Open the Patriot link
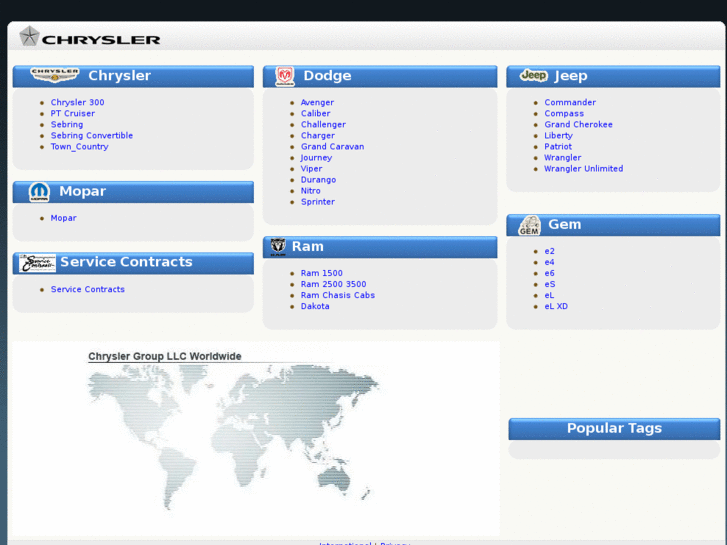Viewport: 727px width, 545px height. pos(558,147)
